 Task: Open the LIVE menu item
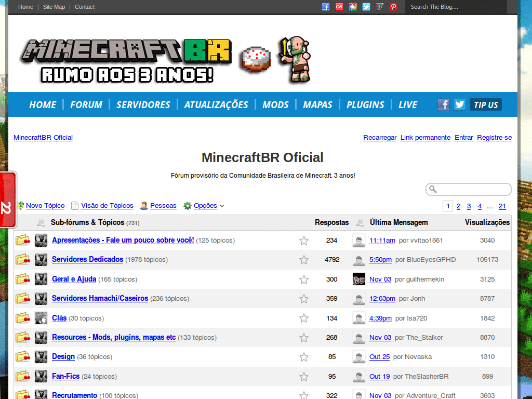click(408, 105)
